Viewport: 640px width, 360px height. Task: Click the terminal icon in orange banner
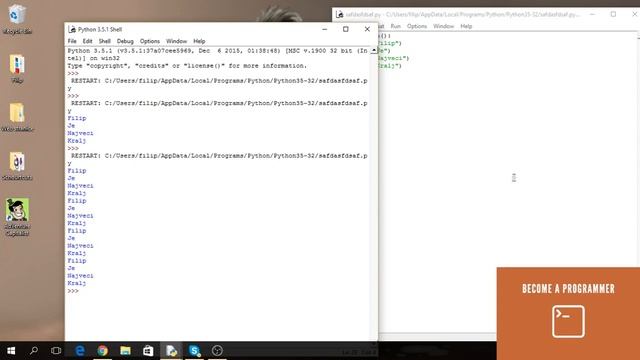coord(568,321)
